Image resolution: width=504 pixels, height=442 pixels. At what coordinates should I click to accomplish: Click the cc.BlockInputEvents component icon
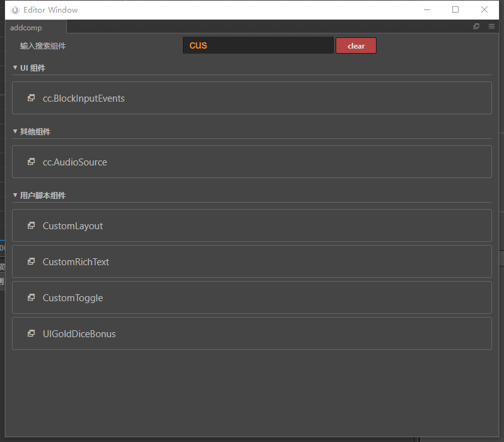point(31,98)
